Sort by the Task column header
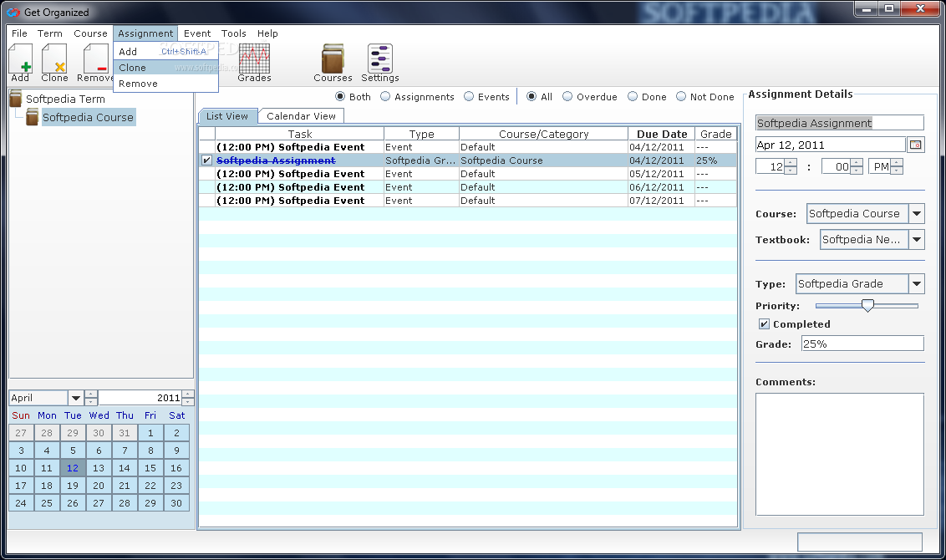 point(299,134)
